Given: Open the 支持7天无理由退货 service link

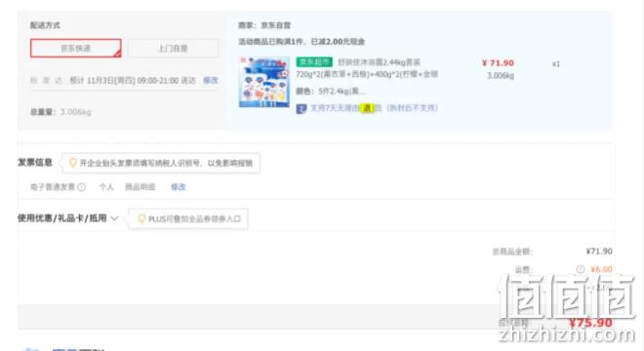Looking at the screenshot, I should coord(345,108).
